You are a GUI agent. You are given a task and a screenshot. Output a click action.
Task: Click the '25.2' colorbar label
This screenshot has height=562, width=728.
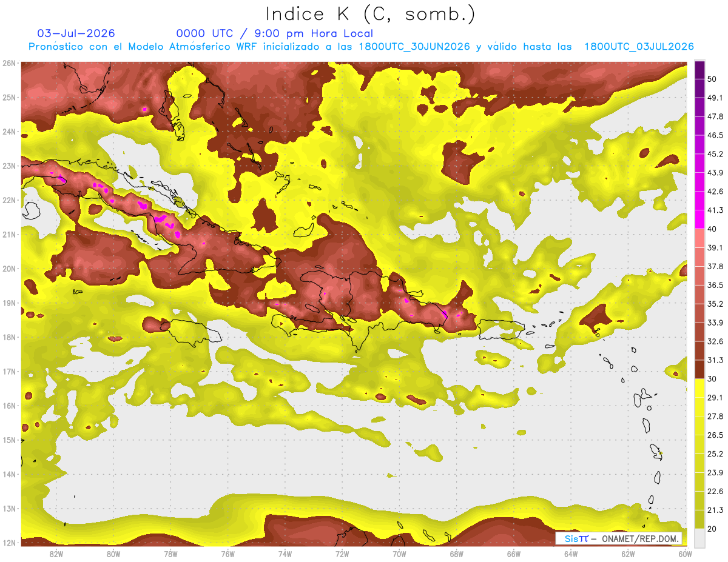coord(715,454)
